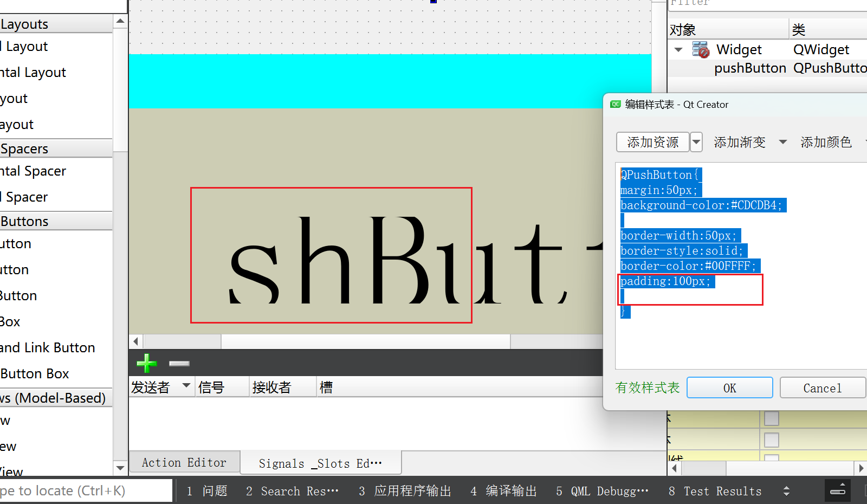Click the Widget icon in the object inspector
This screenshot has height=504, width=867.
[x=701, y=49]
